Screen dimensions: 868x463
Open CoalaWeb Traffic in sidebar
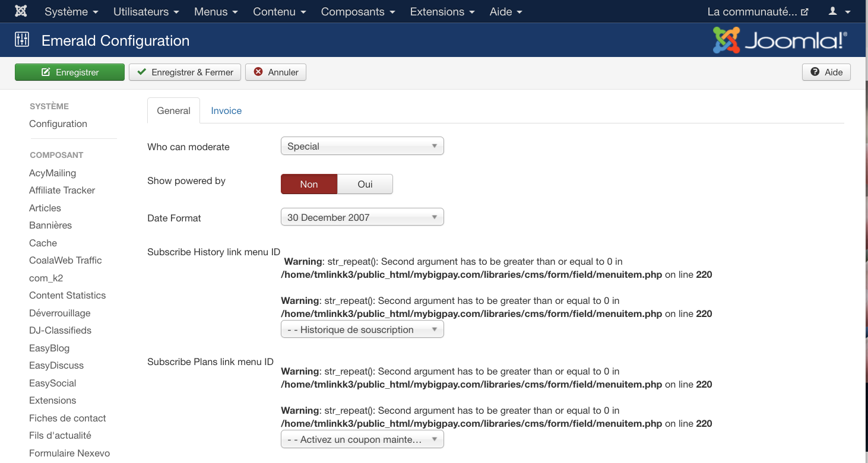click(x=65, y=260)
